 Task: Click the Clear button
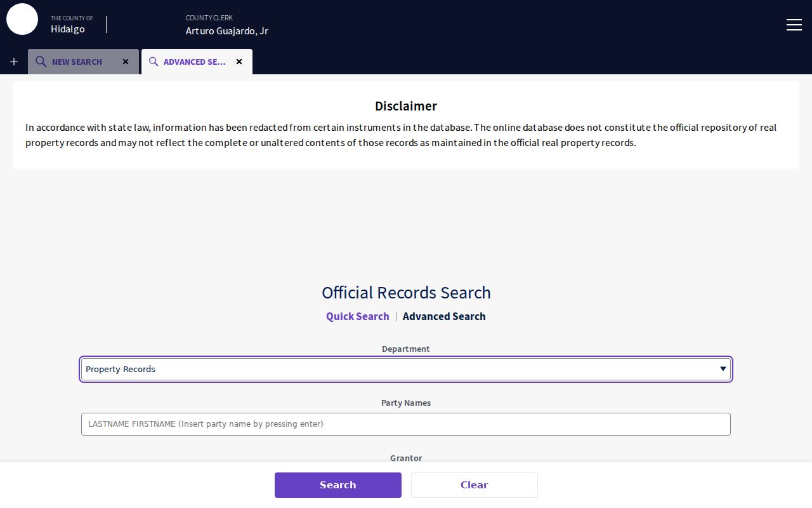(475, 485)
